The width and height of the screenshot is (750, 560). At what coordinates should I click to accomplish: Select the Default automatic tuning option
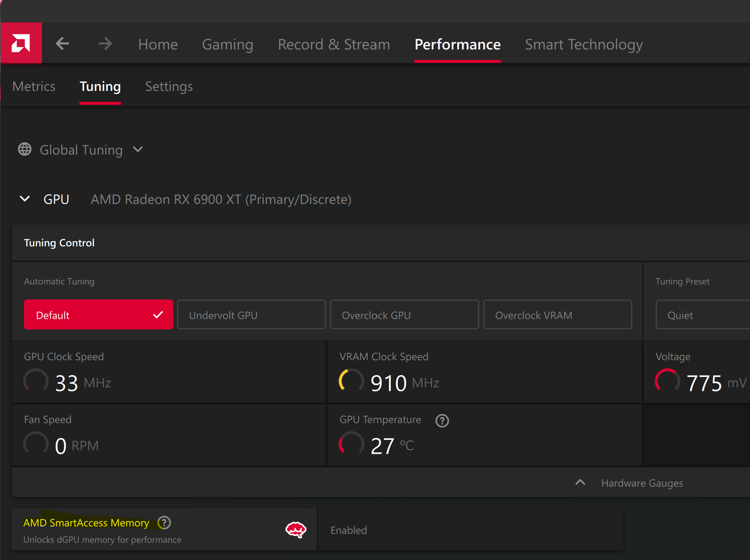[x=98, y=315]
